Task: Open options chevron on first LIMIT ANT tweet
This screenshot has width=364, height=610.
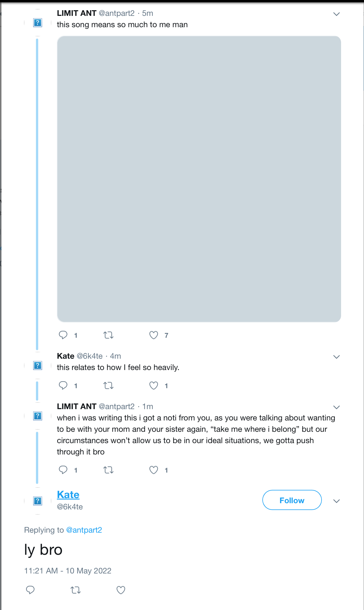Action: pyautogui.click(x=336, y=14)
